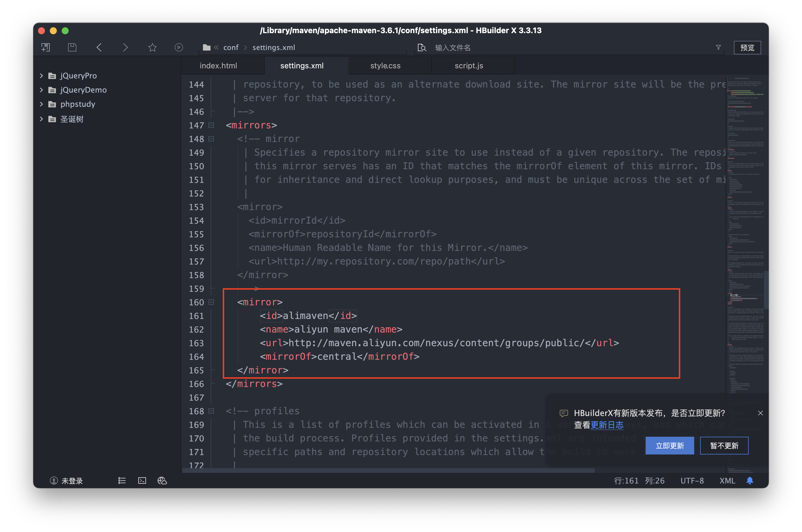Switch to the style.css tab

[x=385, y=66]
